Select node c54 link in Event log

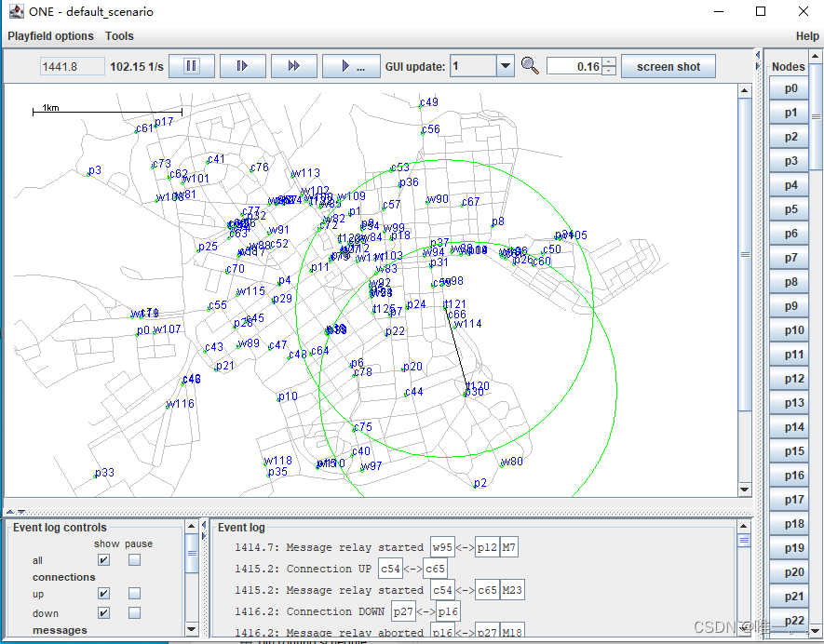[390, 568]
